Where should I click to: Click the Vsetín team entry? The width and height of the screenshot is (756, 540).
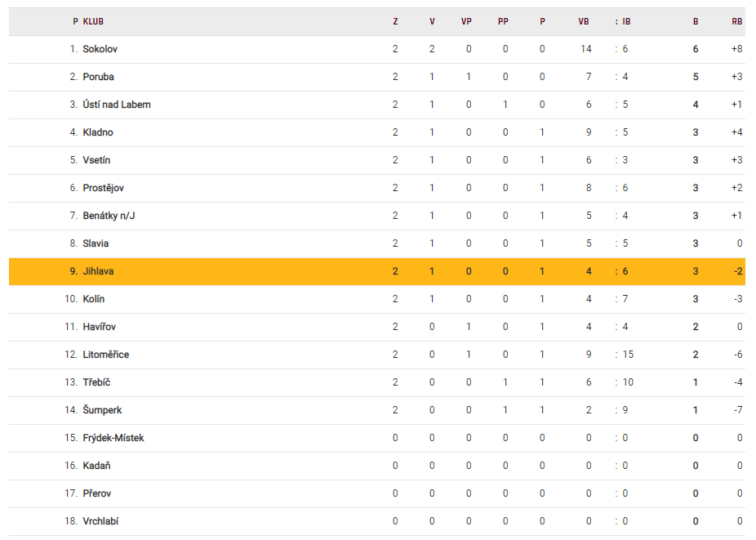96,160
